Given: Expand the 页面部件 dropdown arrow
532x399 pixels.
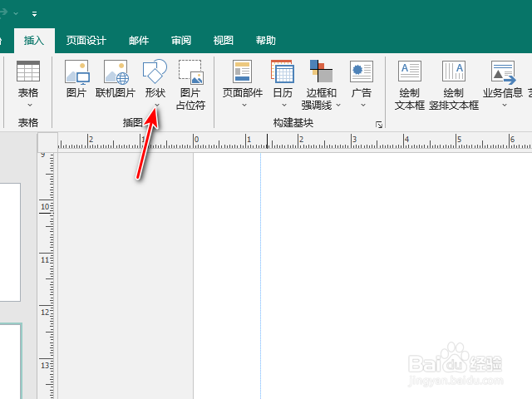Looking at the screenshot, I should 244,106.
